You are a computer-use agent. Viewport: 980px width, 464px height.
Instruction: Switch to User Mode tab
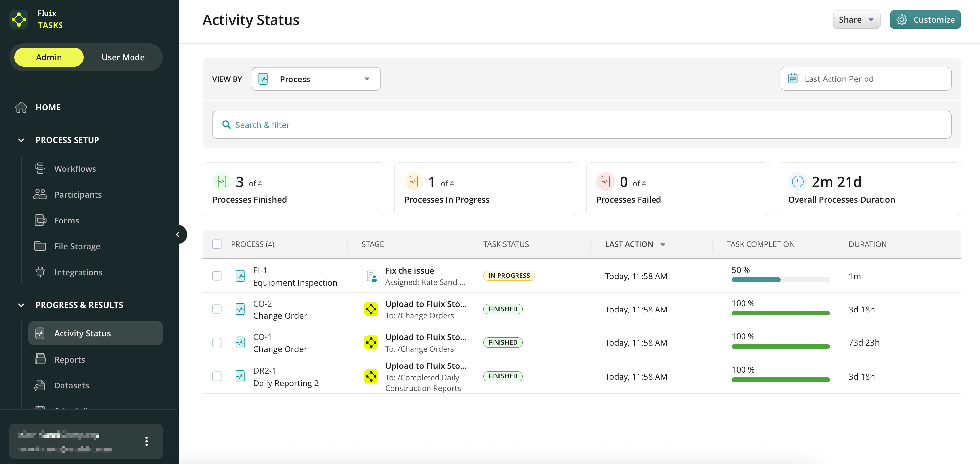pos(123,57)
